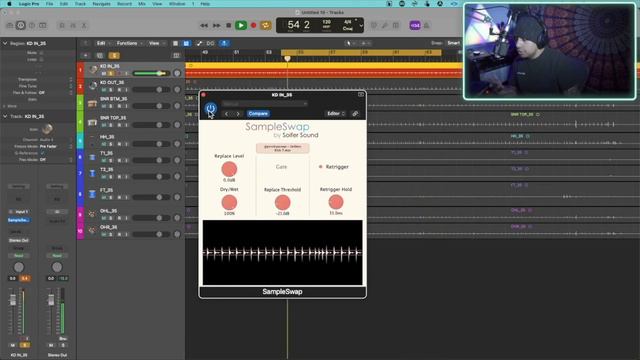Open the Help menu in menu bar

205,4
